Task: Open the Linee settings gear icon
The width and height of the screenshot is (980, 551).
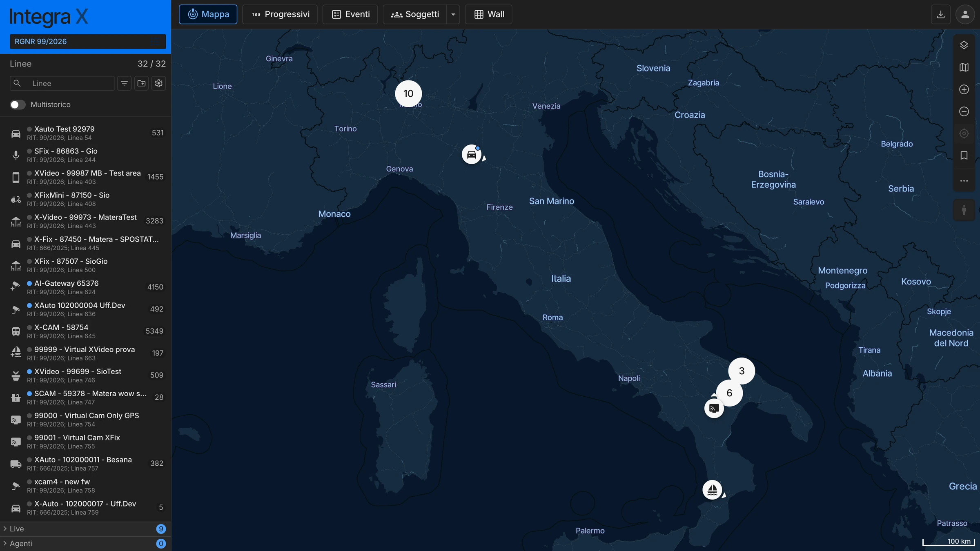Action: 159,83
